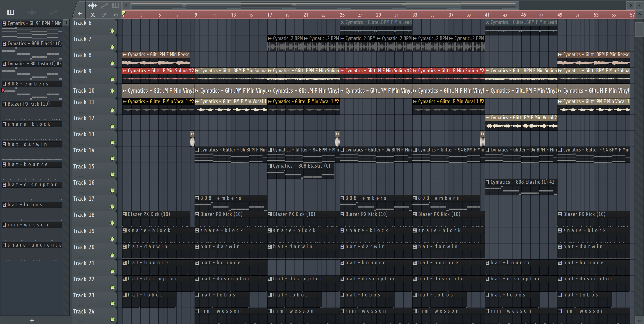Mute Track 18 using its green LED
Screen dimensions: 644x324
pyautogui.click(x=112, y=223)
